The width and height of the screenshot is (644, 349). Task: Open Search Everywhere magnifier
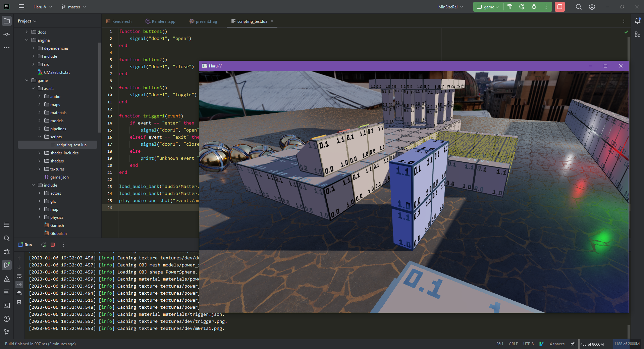(x=579, y=7)
